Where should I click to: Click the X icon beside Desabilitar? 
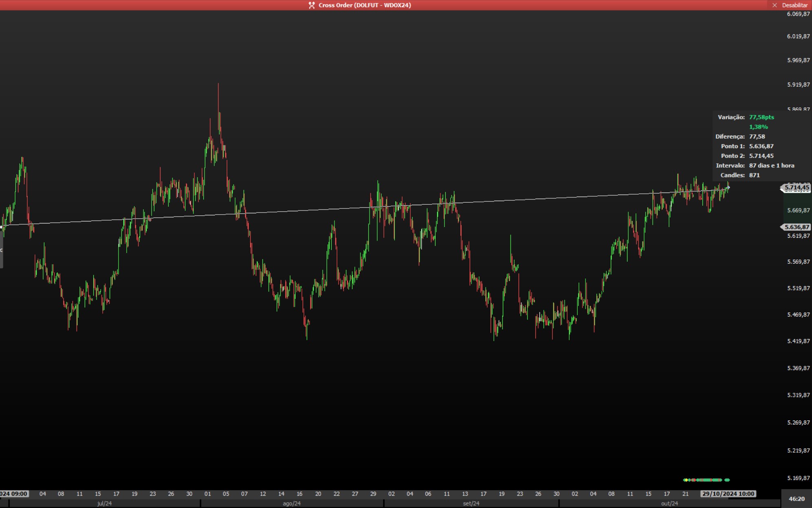(x=775, y=5)
